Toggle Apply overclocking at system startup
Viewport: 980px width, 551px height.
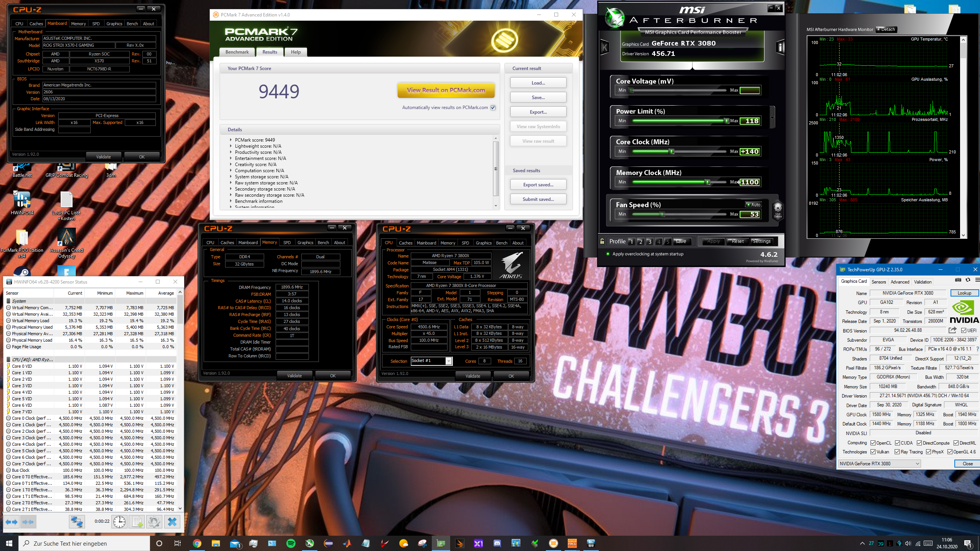click(x=608, y=254)
